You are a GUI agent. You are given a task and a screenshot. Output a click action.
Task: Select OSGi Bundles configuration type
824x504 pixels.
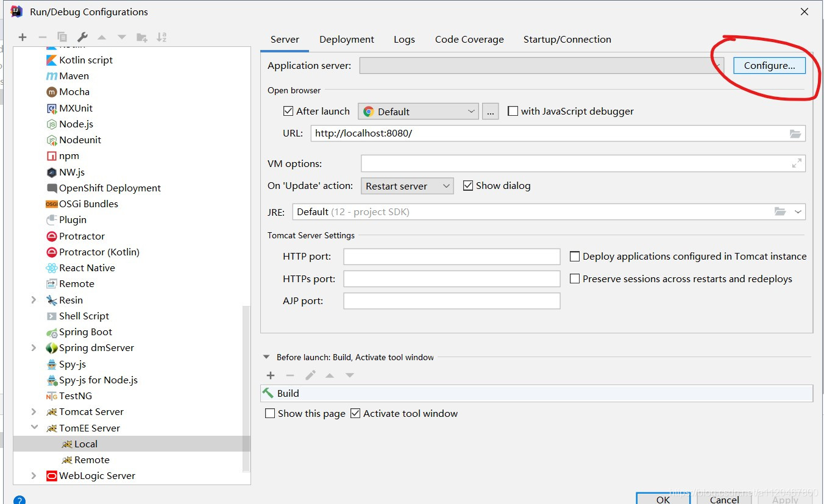(88, 204)
